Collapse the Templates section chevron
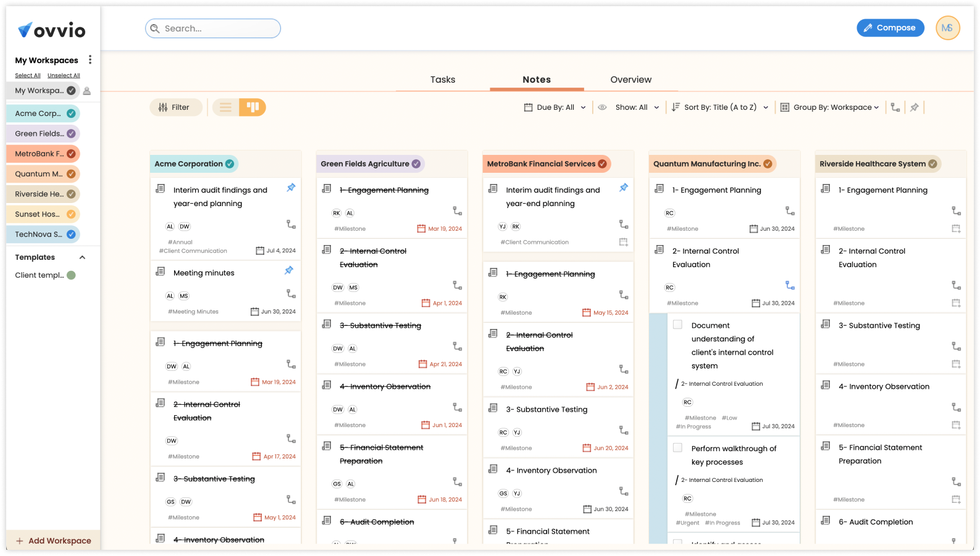 pyautogui.click(x=82, y=257)
